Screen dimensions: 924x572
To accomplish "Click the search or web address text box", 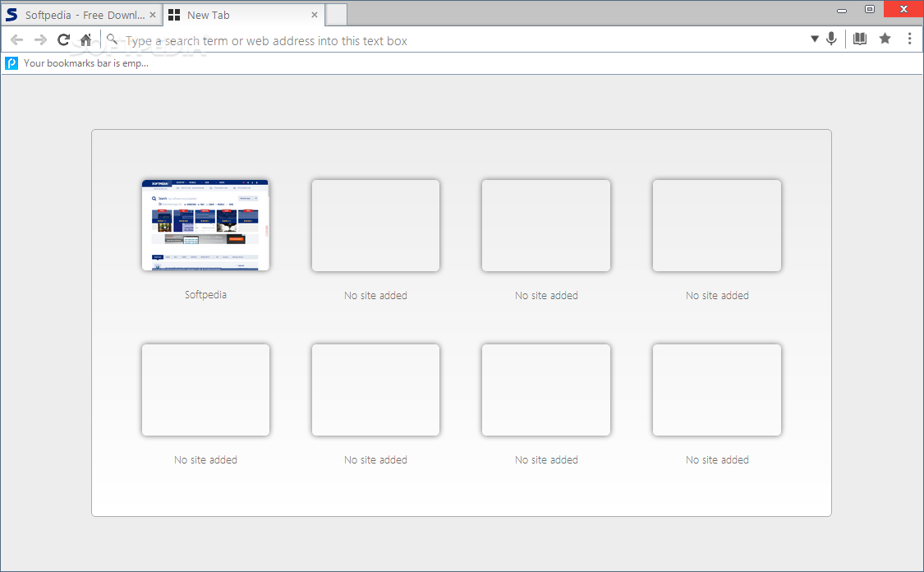I will 460,40.
